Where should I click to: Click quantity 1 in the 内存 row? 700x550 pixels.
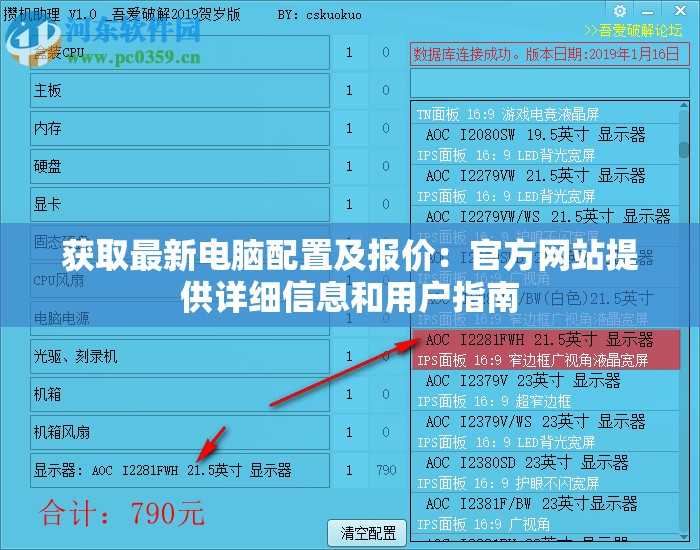click(349, 129)
